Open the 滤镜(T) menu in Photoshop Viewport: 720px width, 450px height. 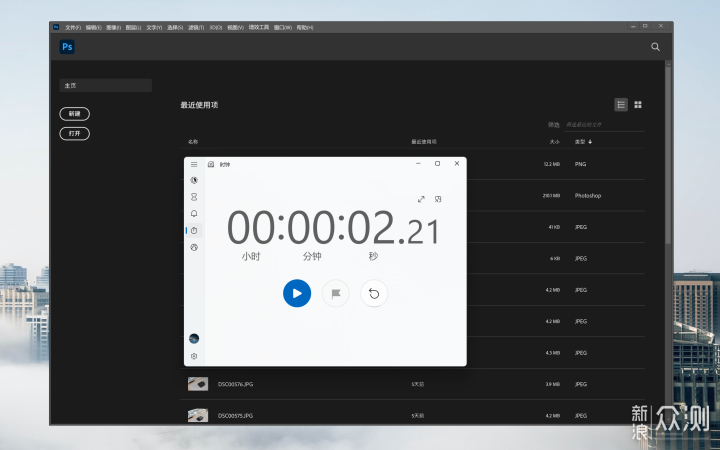click(196, 28)
